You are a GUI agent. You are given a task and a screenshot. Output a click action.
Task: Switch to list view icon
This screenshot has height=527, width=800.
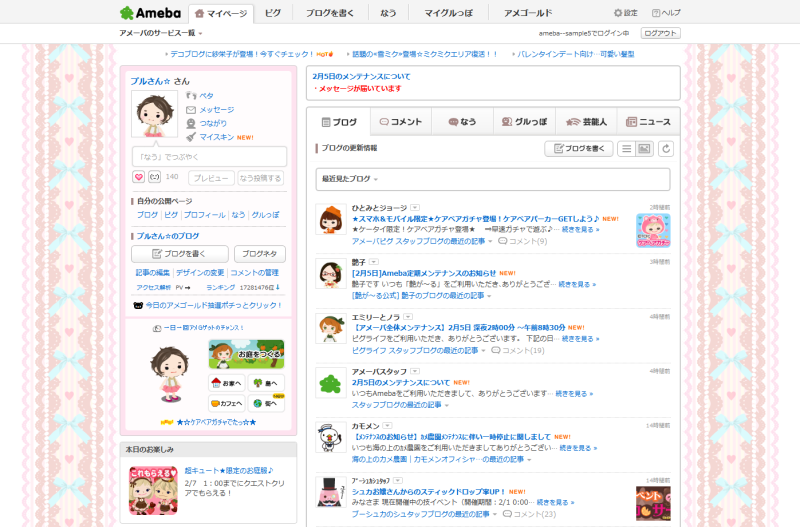pos(627,148)
